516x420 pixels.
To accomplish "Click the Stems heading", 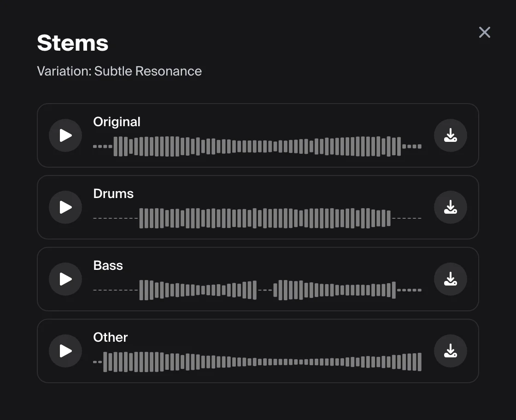I will coord(73,43).
